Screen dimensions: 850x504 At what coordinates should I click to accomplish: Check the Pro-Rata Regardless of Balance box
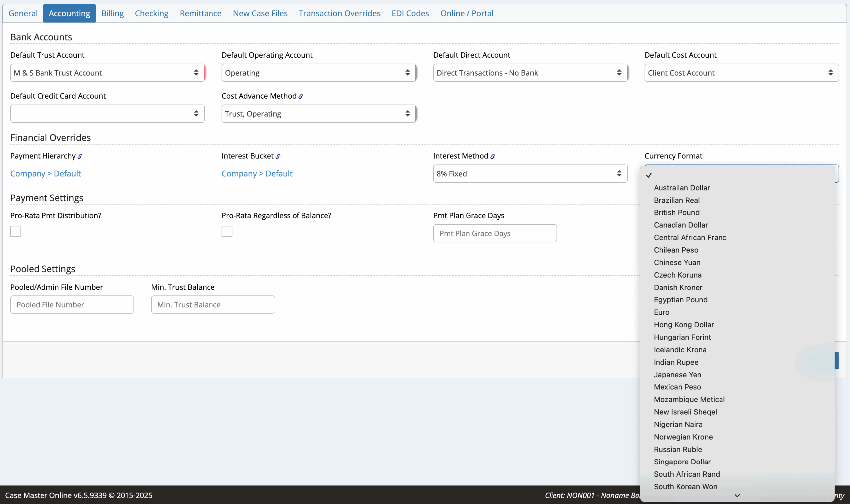pos(227,231)
